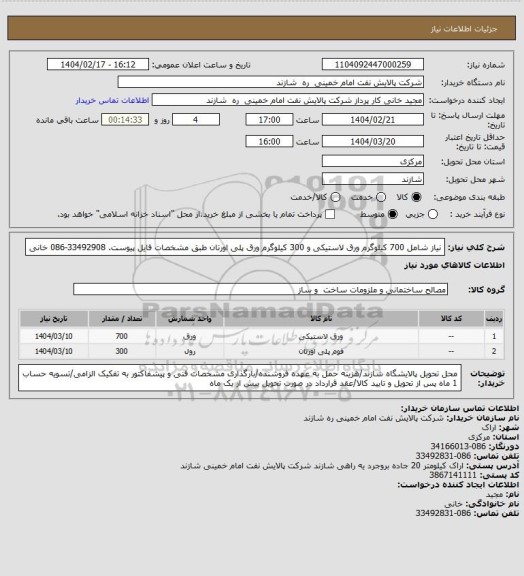Screen dimensions: 524x576
Task: Click the postal code 3867141111
Action: 453,475
